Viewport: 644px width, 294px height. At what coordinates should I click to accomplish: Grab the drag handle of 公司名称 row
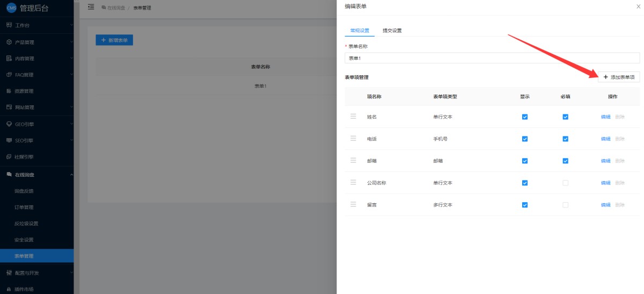353,182
